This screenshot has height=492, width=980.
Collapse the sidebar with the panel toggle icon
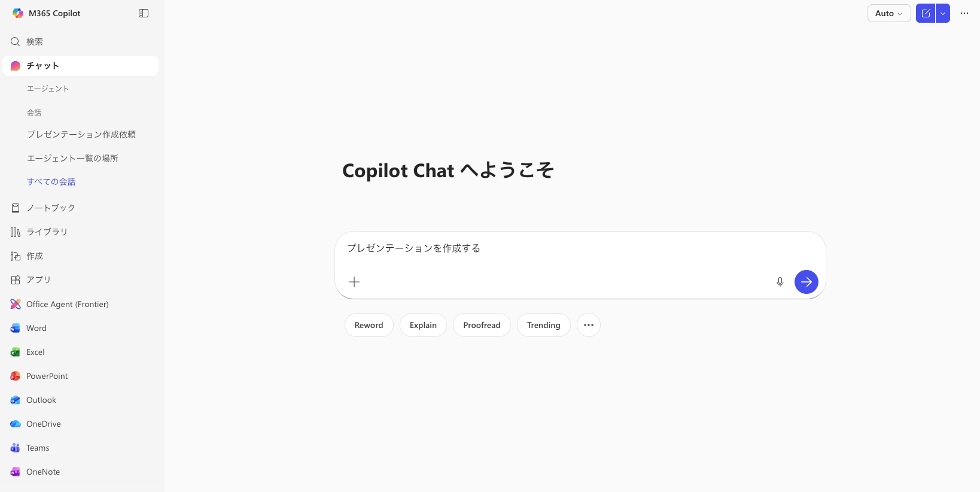coord(144,13)
